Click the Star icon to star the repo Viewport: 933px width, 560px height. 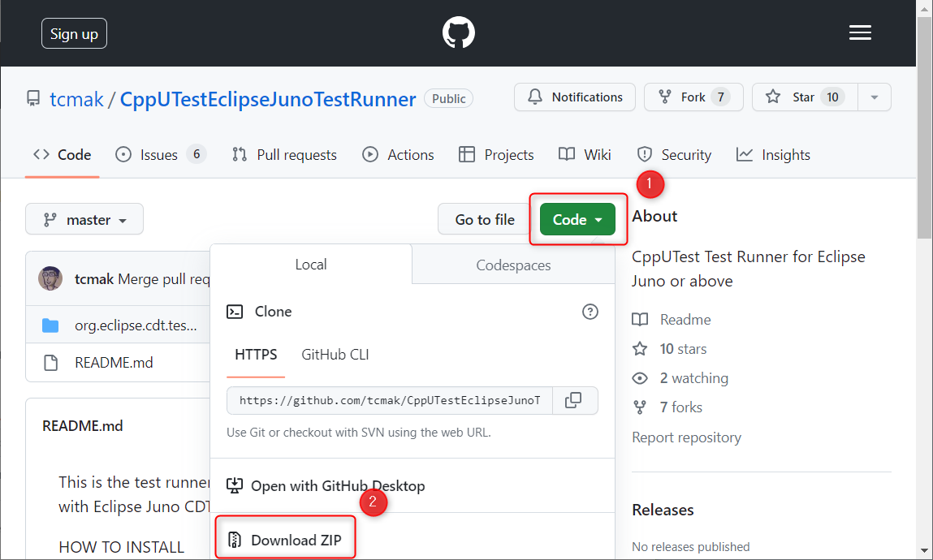click(x=772, y=97)
